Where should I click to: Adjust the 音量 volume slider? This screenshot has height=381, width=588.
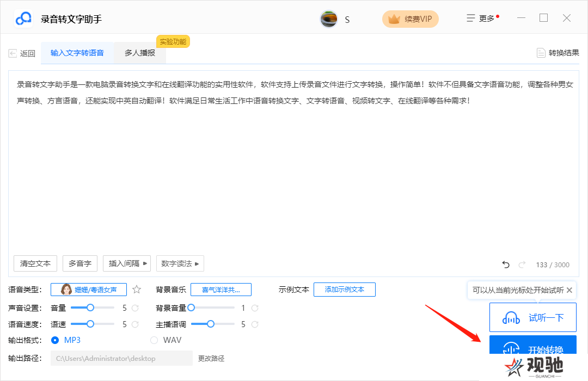pyautogui.click(x=92, y=308)
